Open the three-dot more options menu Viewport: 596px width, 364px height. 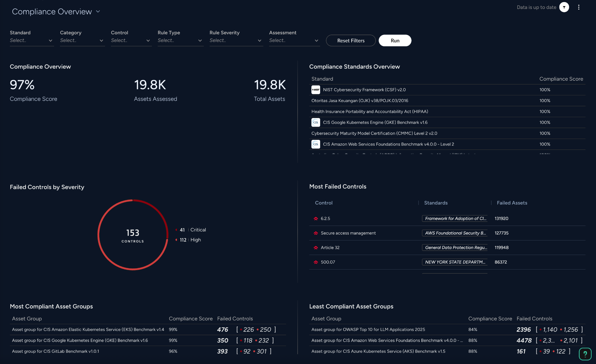[x=579, y=7]
